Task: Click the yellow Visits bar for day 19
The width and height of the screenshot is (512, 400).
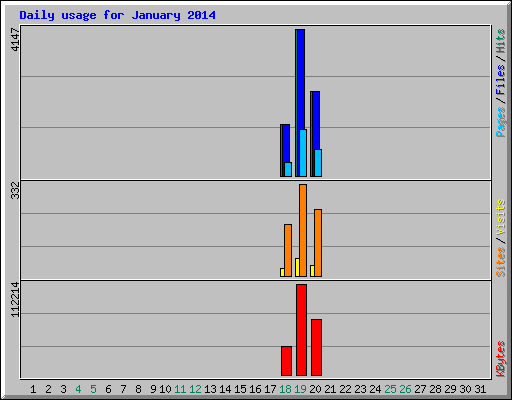Action: (x=297, y=267)
